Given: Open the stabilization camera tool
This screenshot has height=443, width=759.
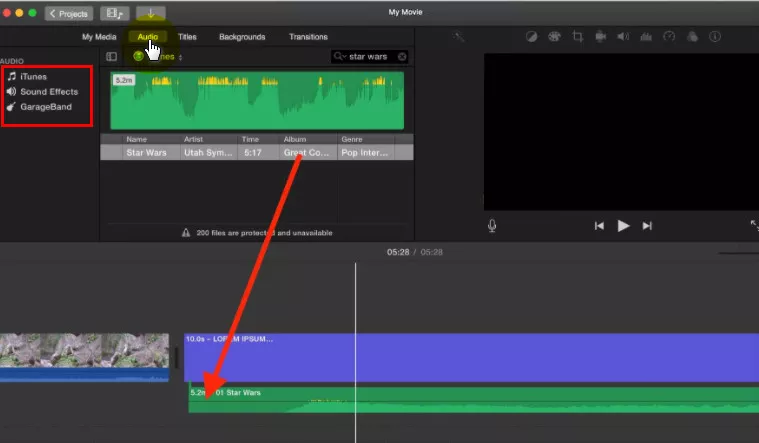Looking at the screenshot, I should click(601, 37).
